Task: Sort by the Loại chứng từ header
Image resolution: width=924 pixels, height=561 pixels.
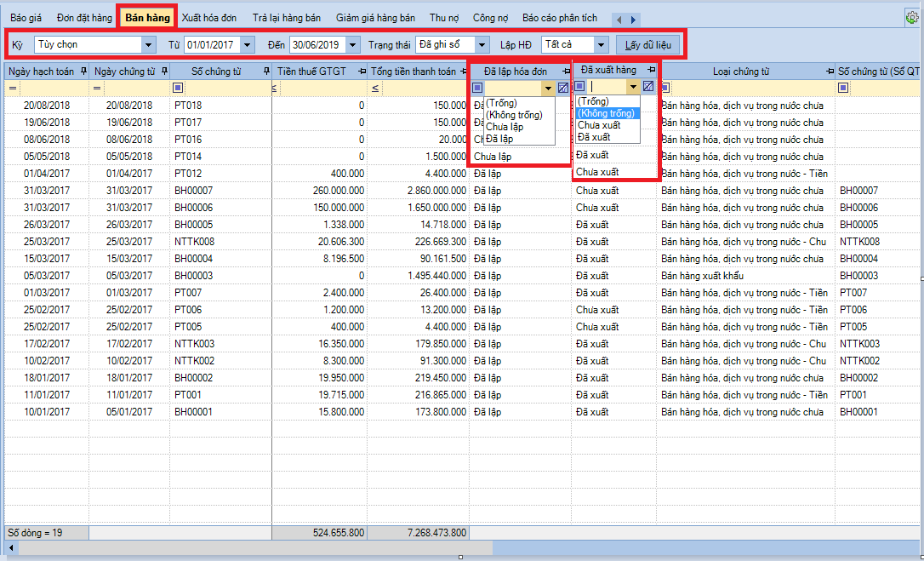Action: pyautogui.click(x=741, y=72)
